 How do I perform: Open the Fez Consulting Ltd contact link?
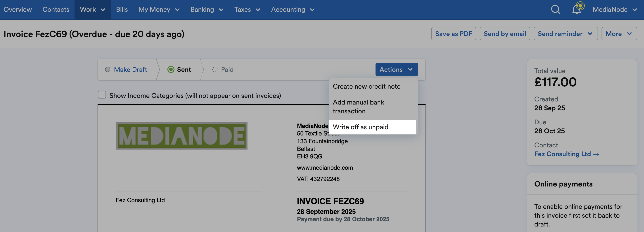(x=567, y=154)
